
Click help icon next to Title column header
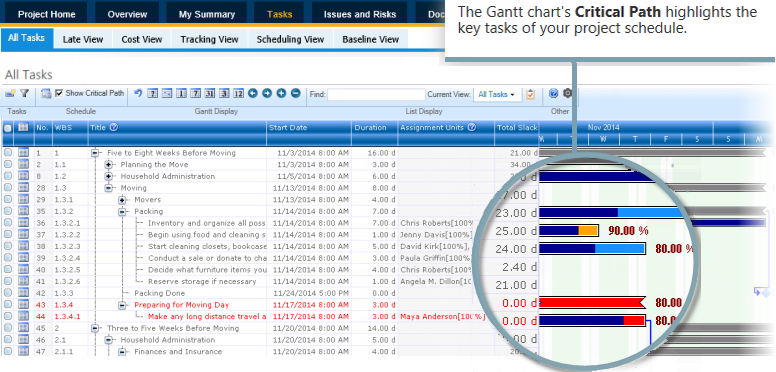pyautogui.click(x=114, y=127)
